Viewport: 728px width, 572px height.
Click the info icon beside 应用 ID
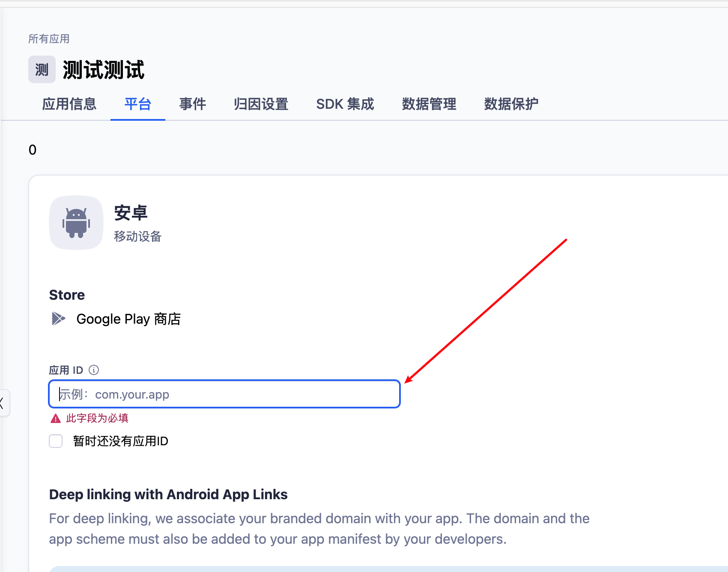point(94,370)
